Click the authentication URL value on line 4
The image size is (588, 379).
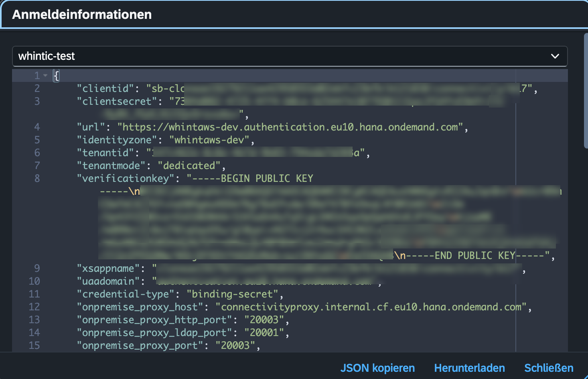click(290, 127)
